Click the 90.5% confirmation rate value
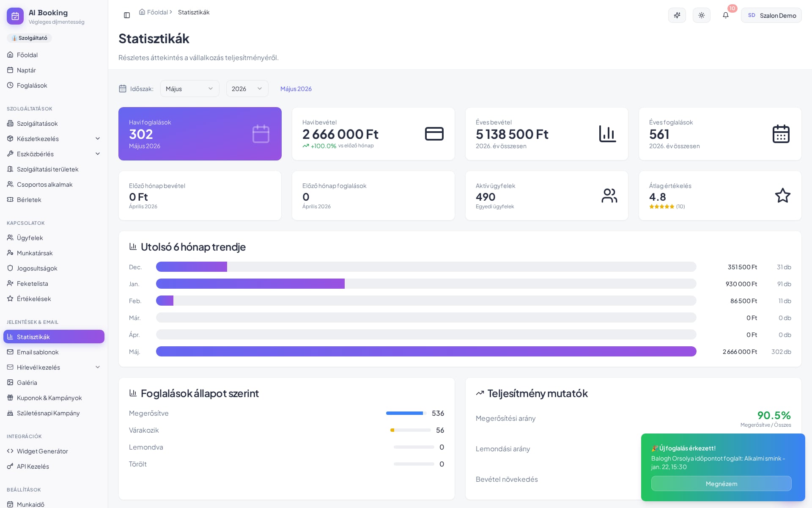This screenshot has width=812, height=508. pyautogui.click(x=774, y=415)
